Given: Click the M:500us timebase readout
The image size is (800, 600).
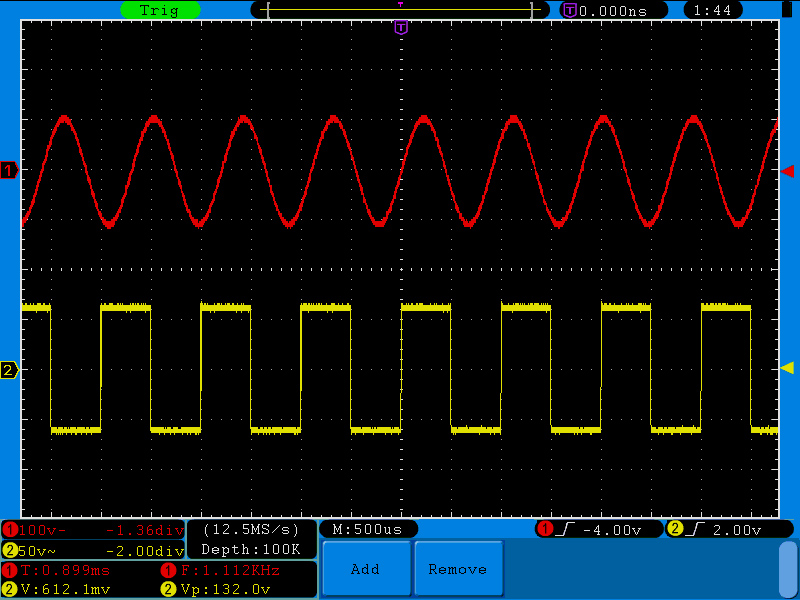Looking at the screenshot, I should [x=368, y=529].
